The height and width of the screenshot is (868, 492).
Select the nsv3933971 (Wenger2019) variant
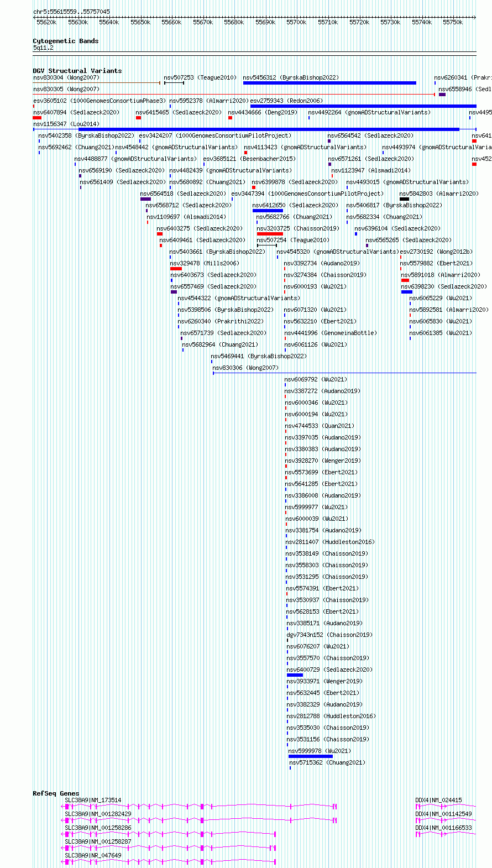click(x=325, y=681)
